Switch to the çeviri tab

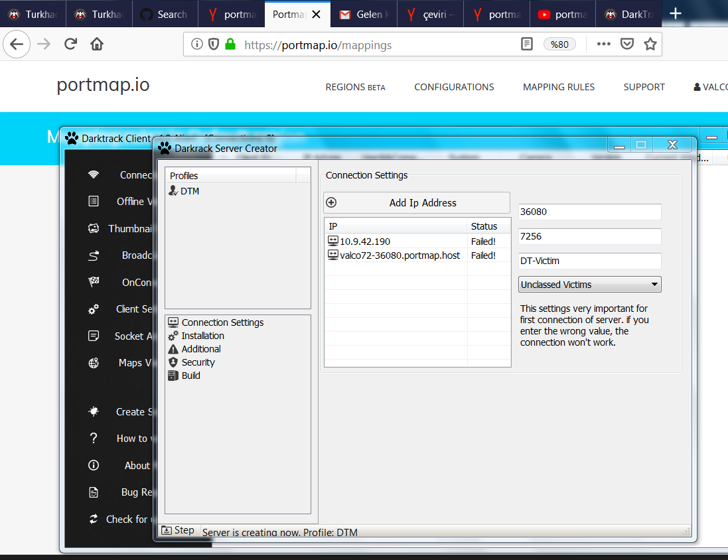[x=431, y=15]
